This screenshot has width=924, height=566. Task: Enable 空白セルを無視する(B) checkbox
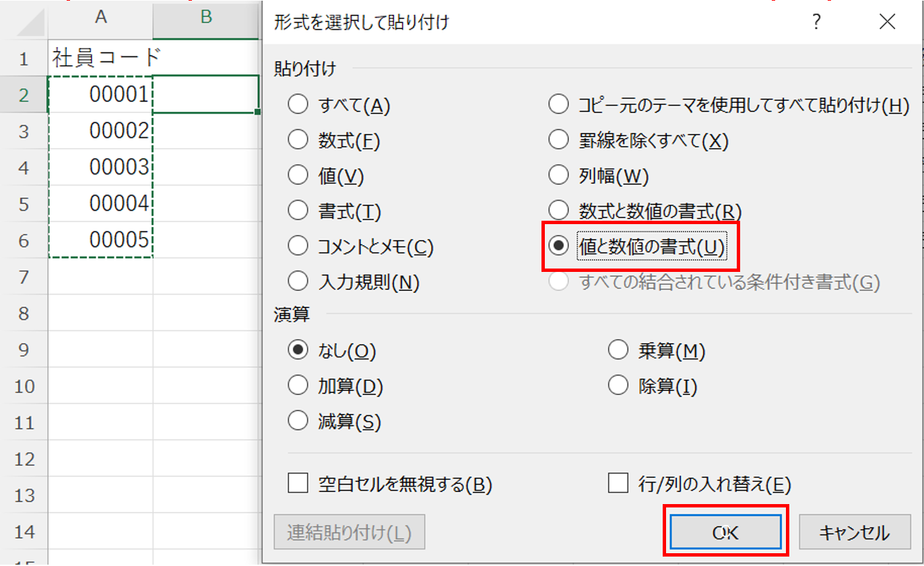point(298,483)
